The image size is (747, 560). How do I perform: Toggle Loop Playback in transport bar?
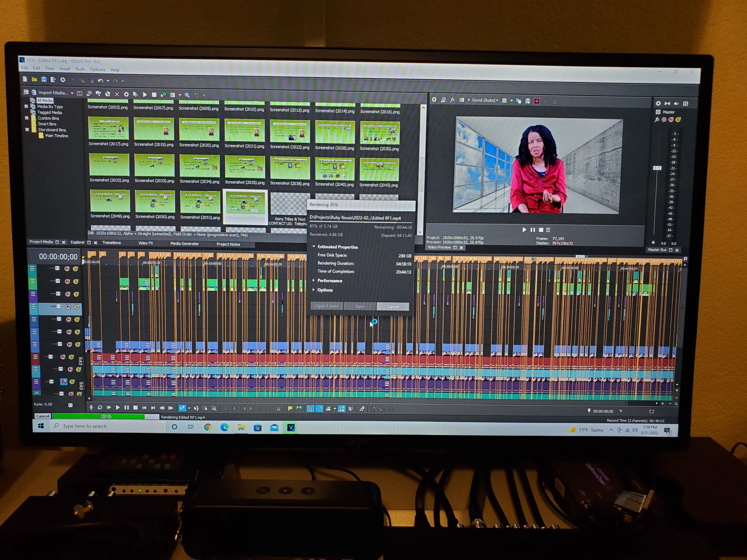click(x=100, y=407)
